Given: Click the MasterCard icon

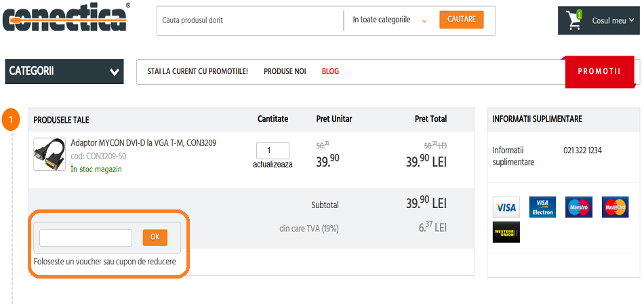Looking at the screenshot, I should point(615,207).
